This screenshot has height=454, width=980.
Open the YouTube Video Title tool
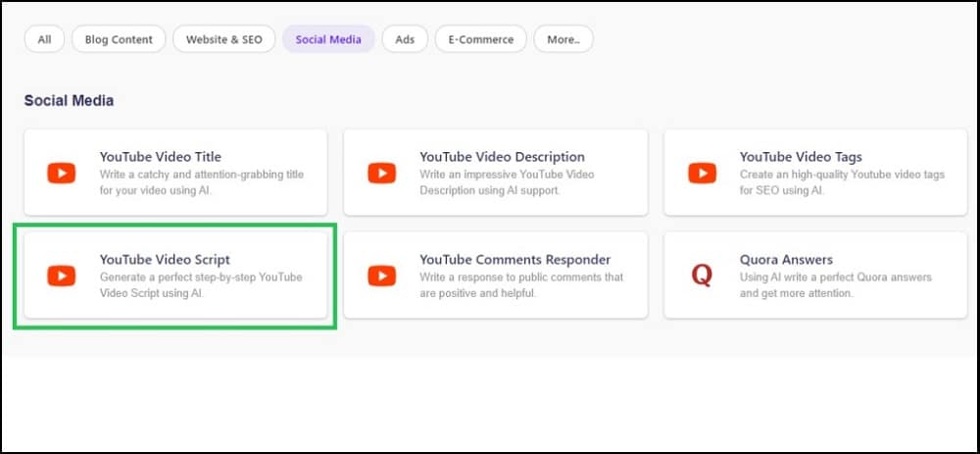pyautogui.click(x=175, y=173)
